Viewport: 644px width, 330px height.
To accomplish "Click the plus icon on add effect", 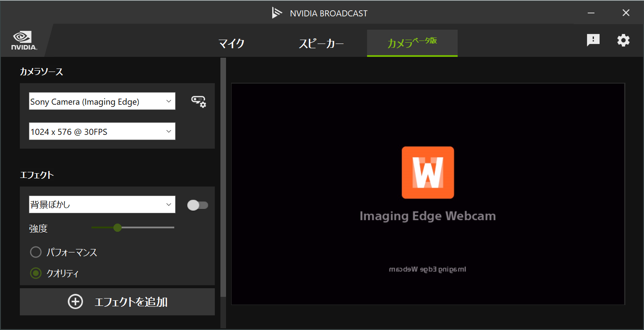I will pyautogui.click(x=75, y=302).
